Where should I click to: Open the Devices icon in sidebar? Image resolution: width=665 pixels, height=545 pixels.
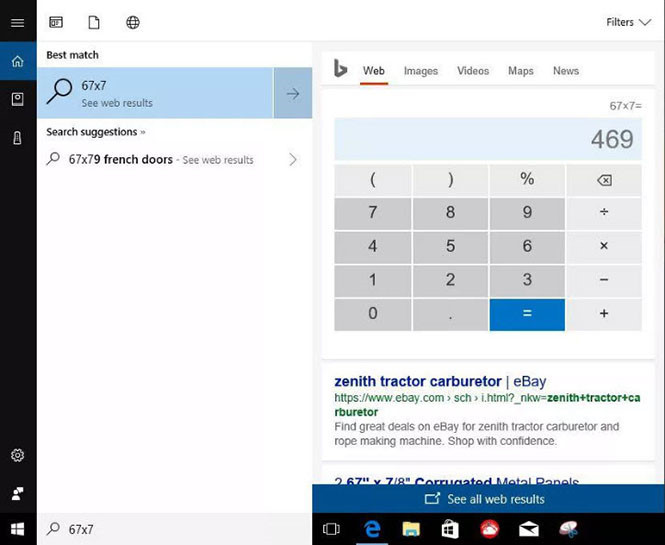pos(17,138)
